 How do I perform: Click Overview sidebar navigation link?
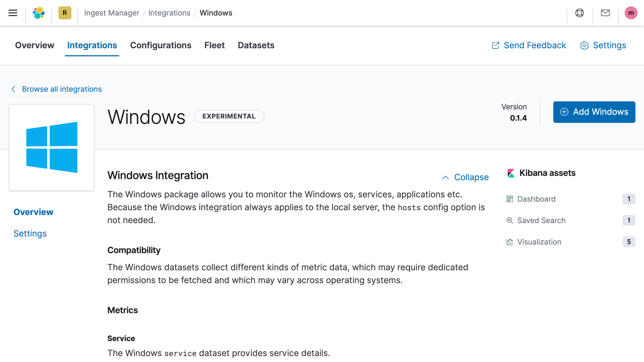(33, 212)
